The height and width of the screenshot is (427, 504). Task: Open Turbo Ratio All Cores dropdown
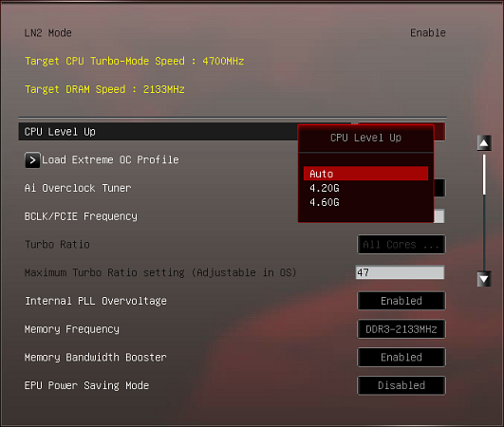[x=401, y=245]
